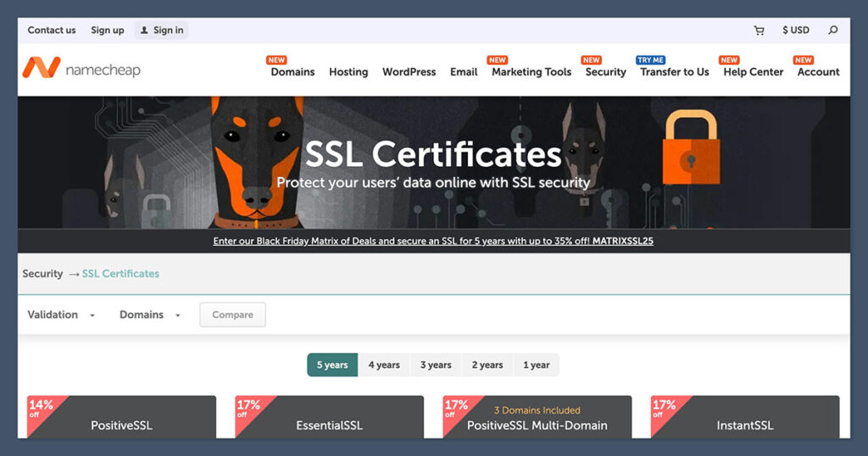Click the 17% off EssentialSSL badge
The height and width of the screenshot is (456, 868).
click(x=248, y=409)
